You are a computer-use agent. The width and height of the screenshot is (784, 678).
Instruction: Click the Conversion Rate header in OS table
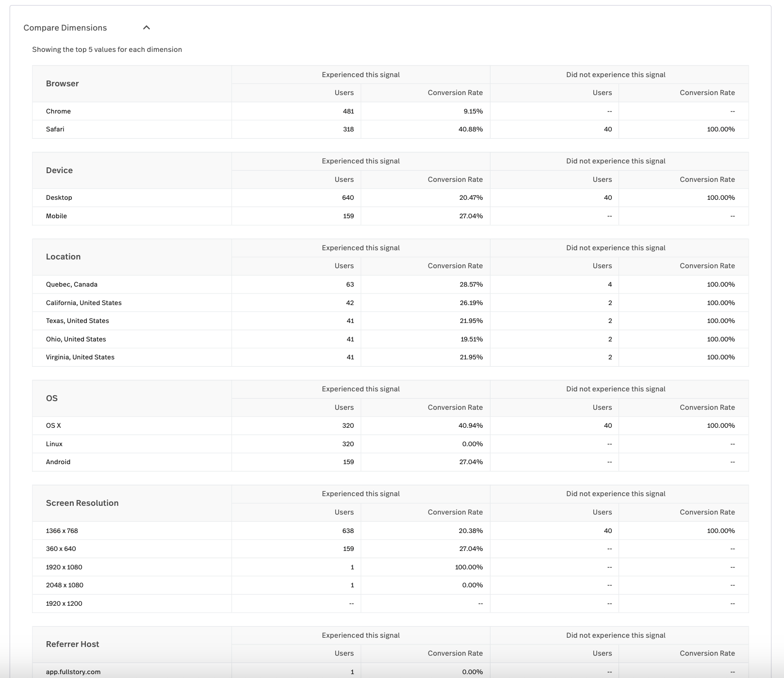click(455, 407)
